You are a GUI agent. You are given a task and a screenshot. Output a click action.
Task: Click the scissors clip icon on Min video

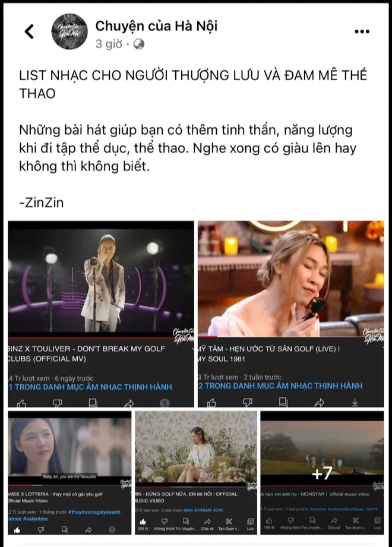point(229,521)
